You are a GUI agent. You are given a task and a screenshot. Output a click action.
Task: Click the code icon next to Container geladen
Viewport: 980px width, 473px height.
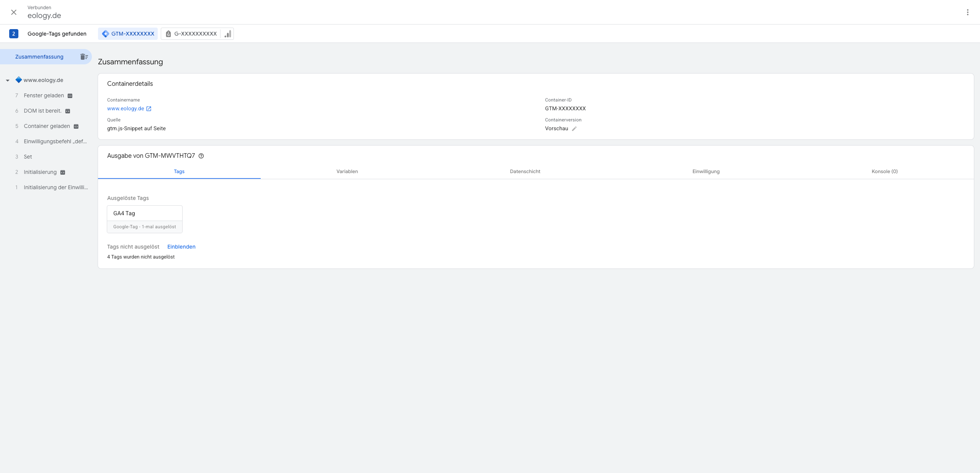pyautogui.click(x=76, y=126)
